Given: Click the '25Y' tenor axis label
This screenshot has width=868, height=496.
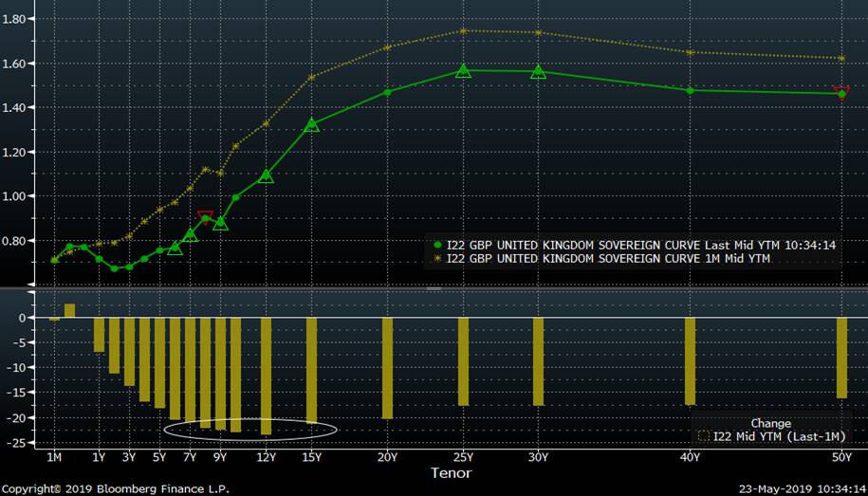Looking at the screenshot, I should click(463, 457).
